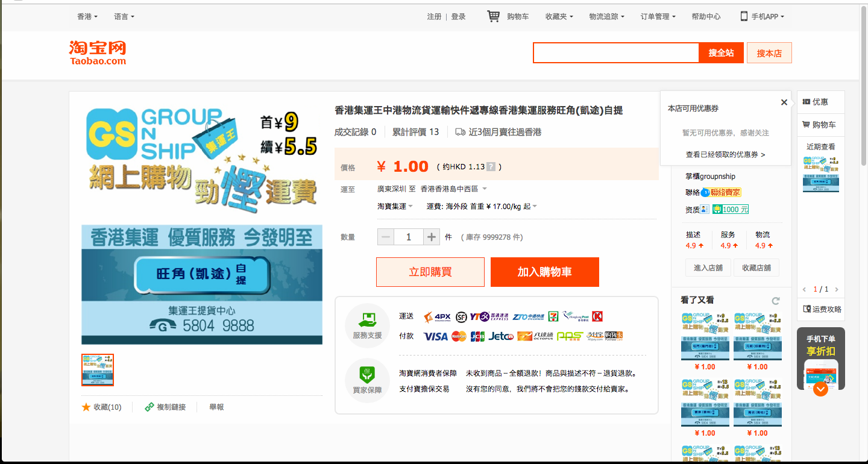Decrease quantity with the minus button

point(386,237)
